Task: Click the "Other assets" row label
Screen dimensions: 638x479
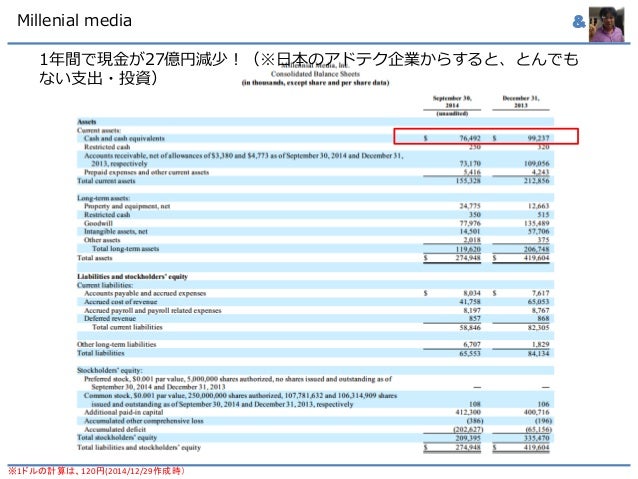Action: pos(102,240)
